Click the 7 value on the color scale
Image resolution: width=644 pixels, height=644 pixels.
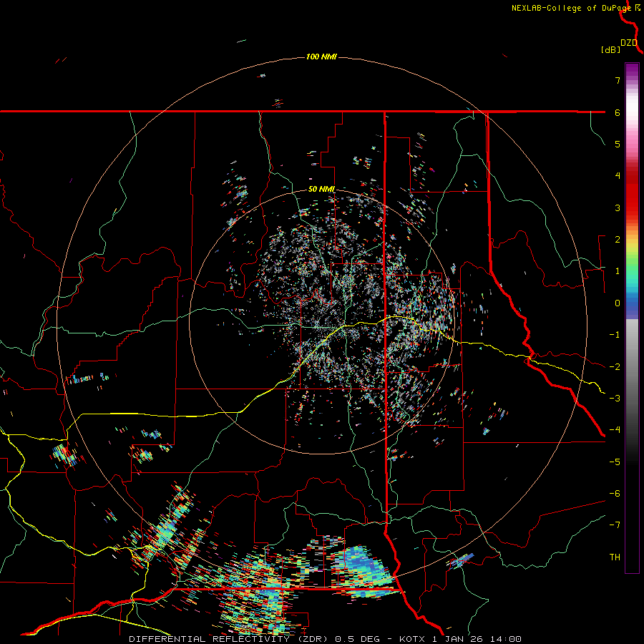coord(618,80)
